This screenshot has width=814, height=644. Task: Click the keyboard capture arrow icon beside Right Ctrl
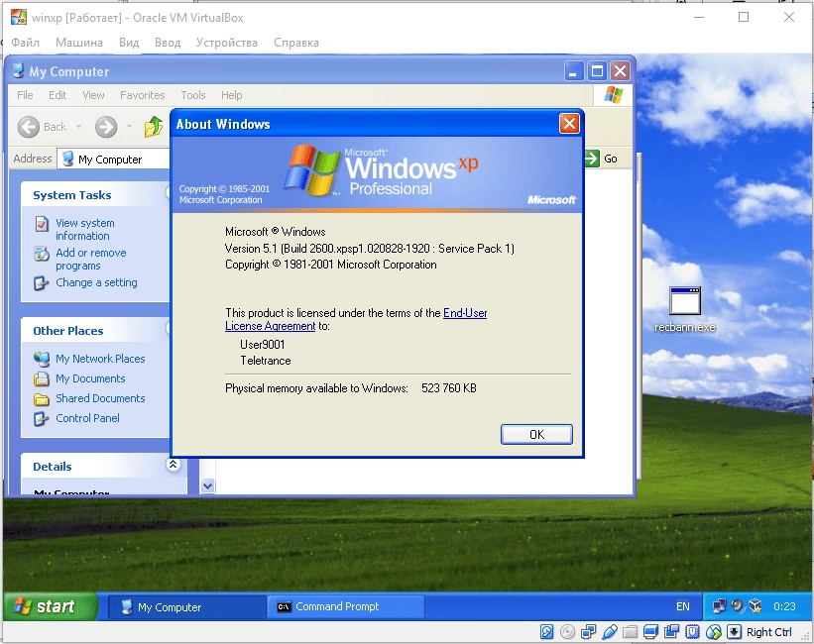(734, 631)
